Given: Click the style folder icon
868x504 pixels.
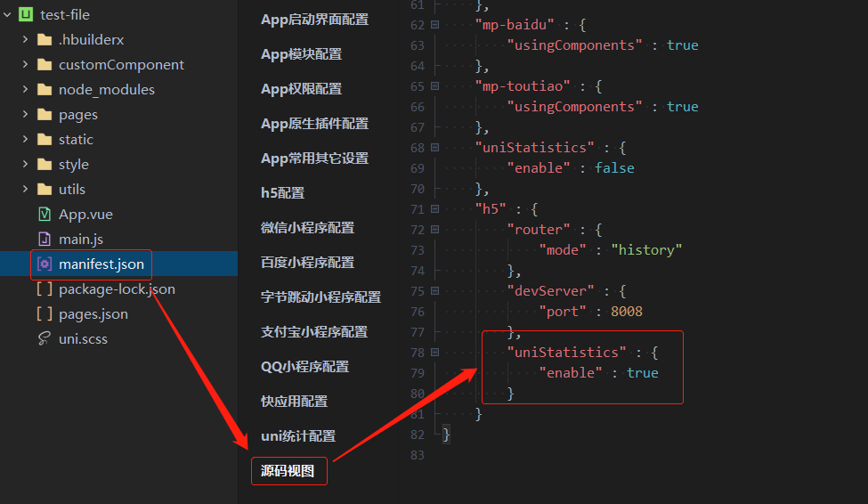Looking at the screenshot, I should click(x=45, y=165).
